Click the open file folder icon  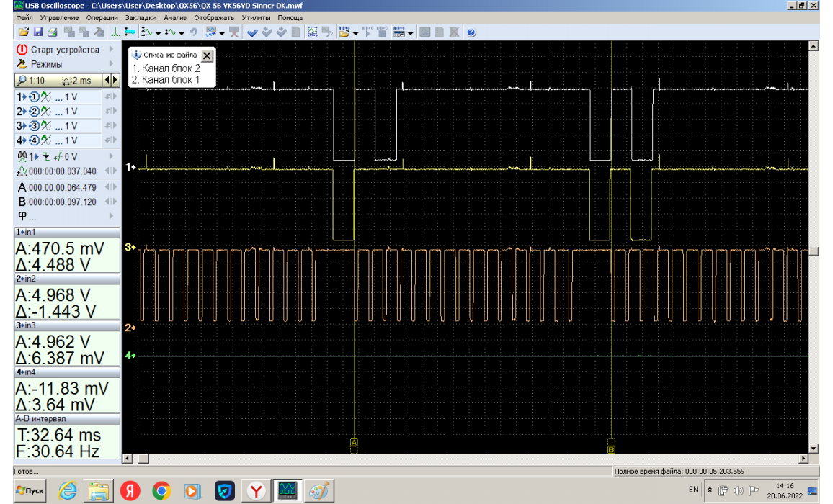coord(23,32)
